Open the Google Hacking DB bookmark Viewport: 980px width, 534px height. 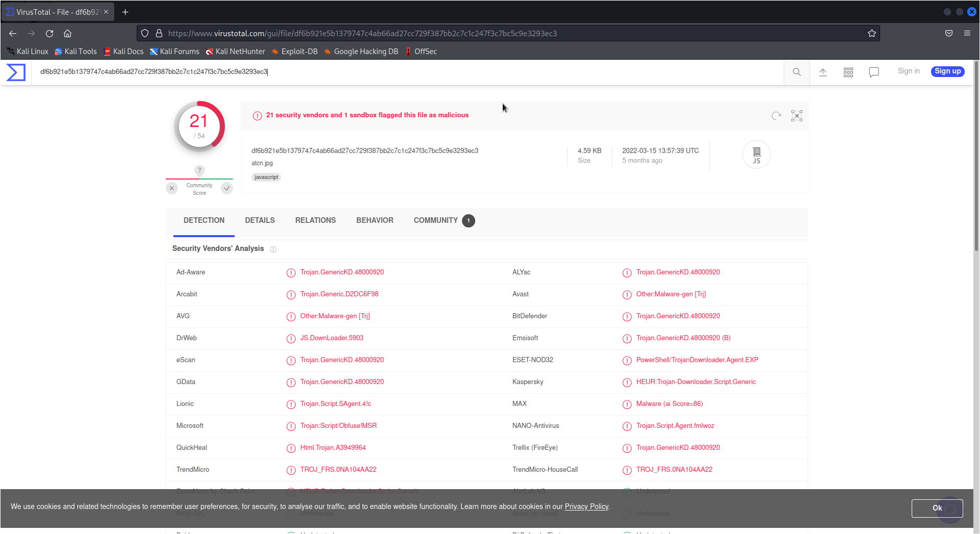click(x=361, y=52)
